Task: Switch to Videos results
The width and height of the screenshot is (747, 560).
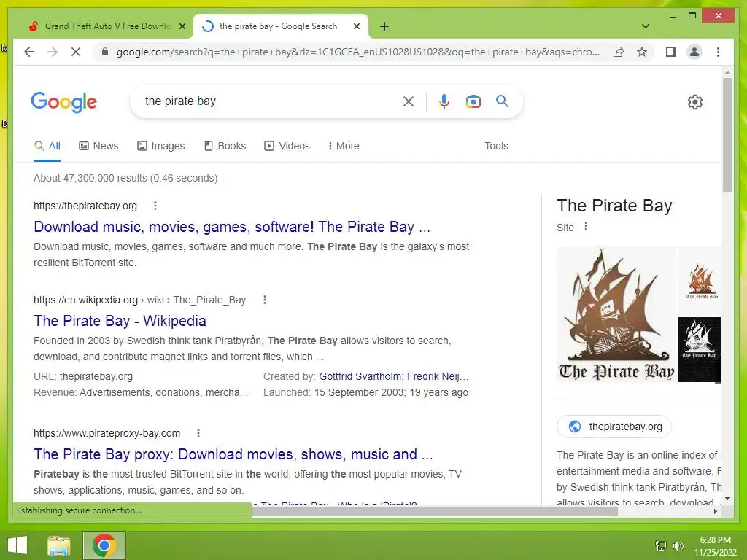Action: coord(287,146)
